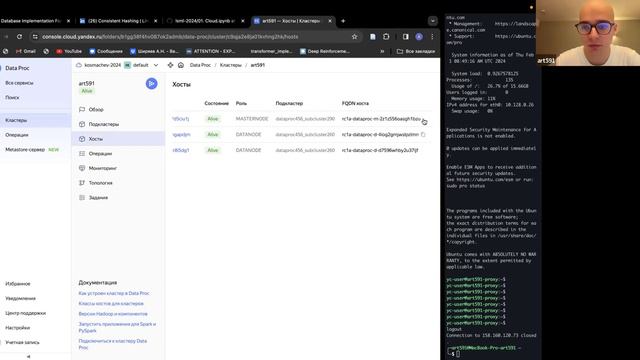Open the browser extensions puzzle icon
Screen dimensions: 640x360
pos(386,37)
